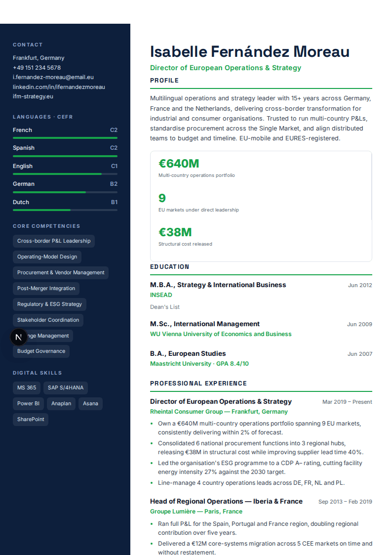Select the Procurement & Vendor Management tag
This screenshot has width=392, height=555.
(x=61, y=272)
